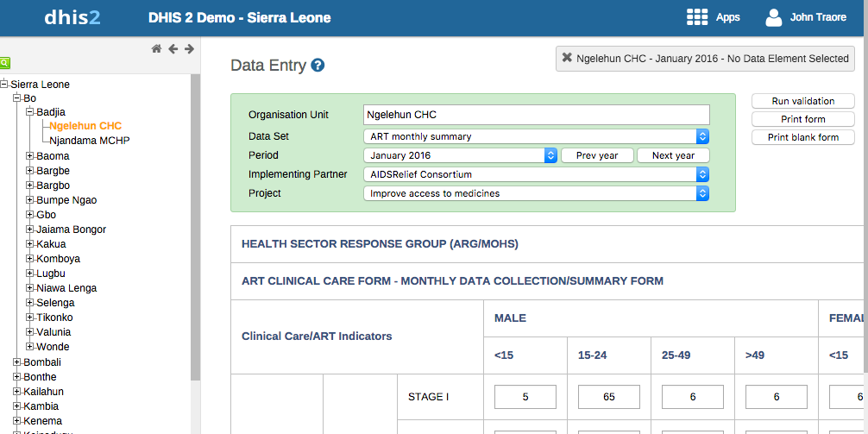Click the right arrow in tree panel

click(189, 49)
